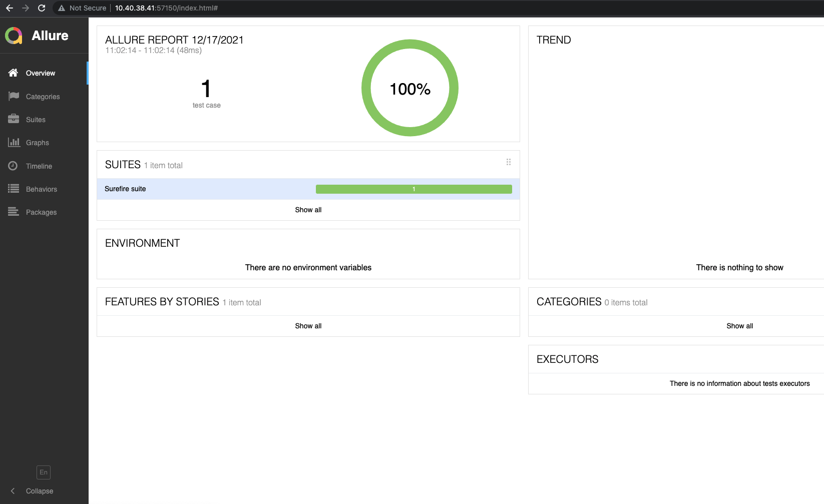
Task: Grab the Suites widget drag handle
Action: (x=509, y=162)
